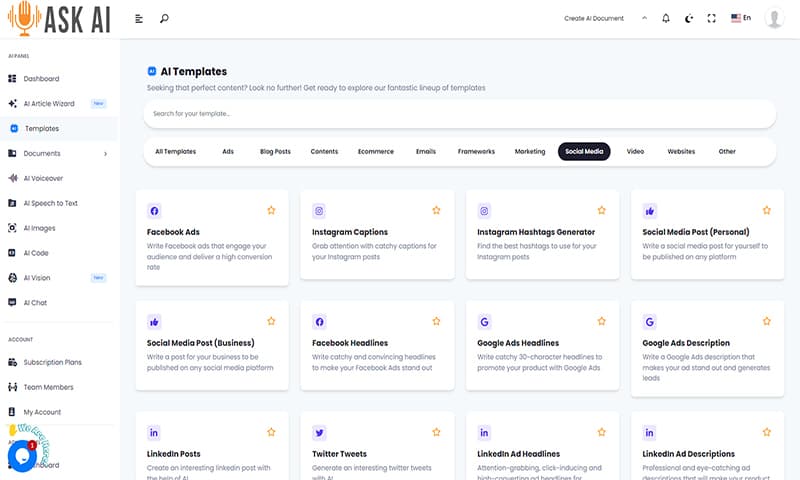Favorite the Twitter Tweets star
This screenshot has width=800, height=480.
click(436, 432)
